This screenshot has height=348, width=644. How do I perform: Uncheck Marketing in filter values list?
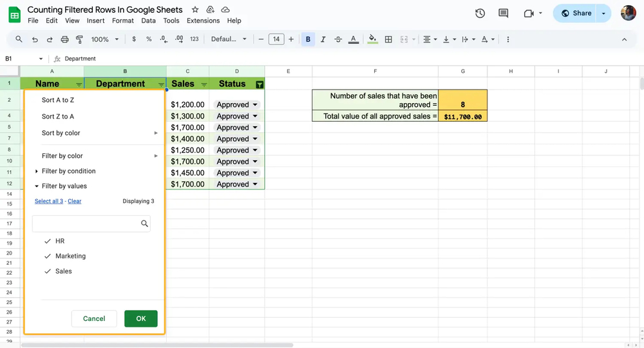[x=70, y=256]
